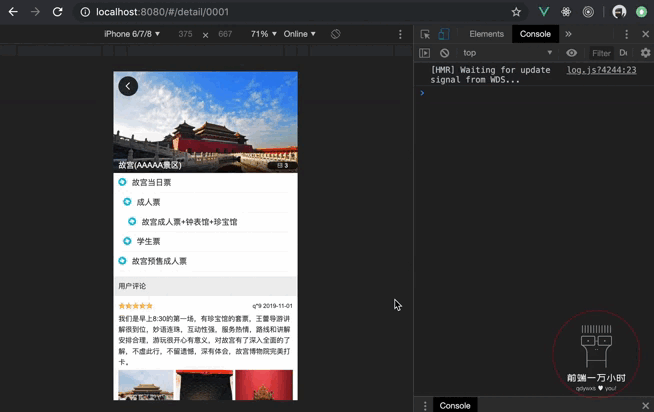Click the green browser update icon

tap(641, 12)
